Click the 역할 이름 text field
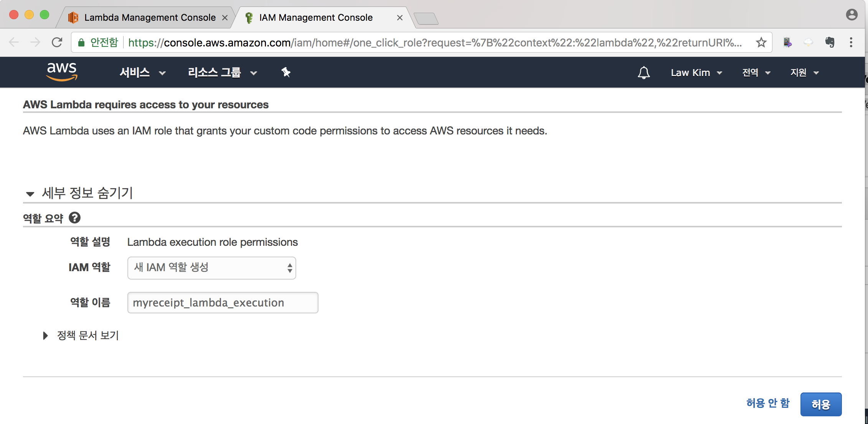The image size is (868, 424). pyautogui.click(x=223, y=303)
